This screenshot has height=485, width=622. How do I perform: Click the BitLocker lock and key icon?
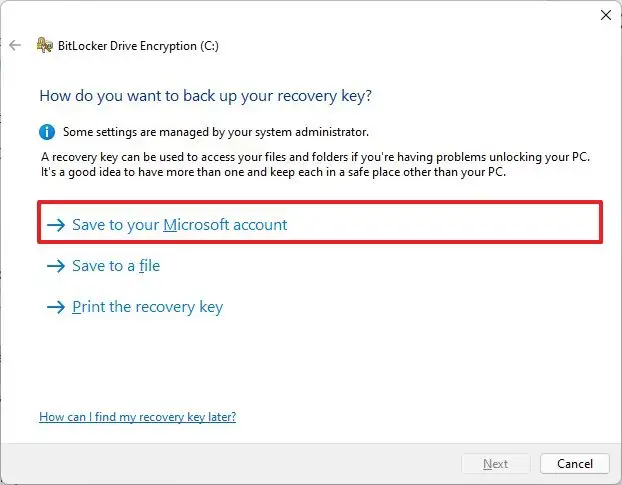(44, 45)
